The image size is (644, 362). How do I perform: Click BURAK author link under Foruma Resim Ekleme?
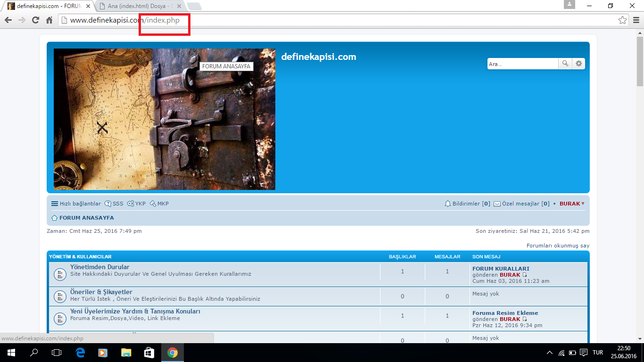(x=510, y=319)
